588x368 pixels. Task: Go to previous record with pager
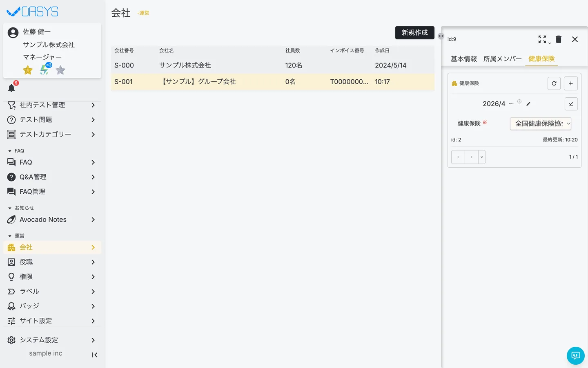pos(458,157)
